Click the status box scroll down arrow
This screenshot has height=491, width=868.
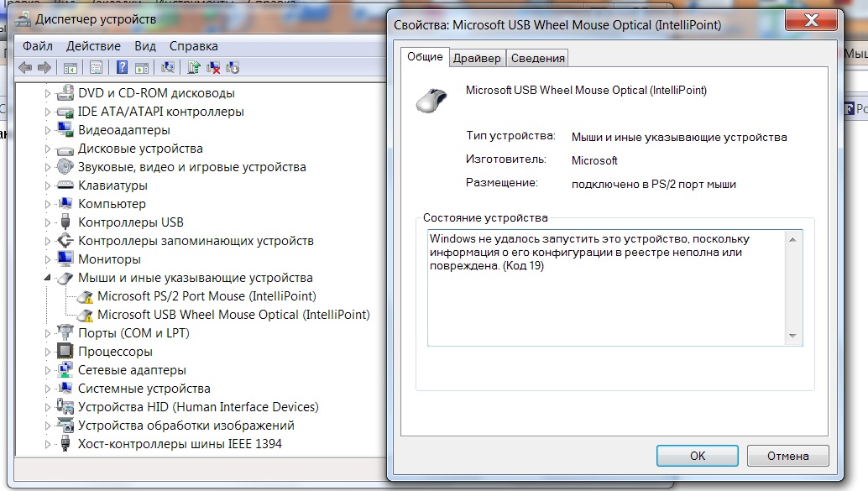(x=792, y=336)
